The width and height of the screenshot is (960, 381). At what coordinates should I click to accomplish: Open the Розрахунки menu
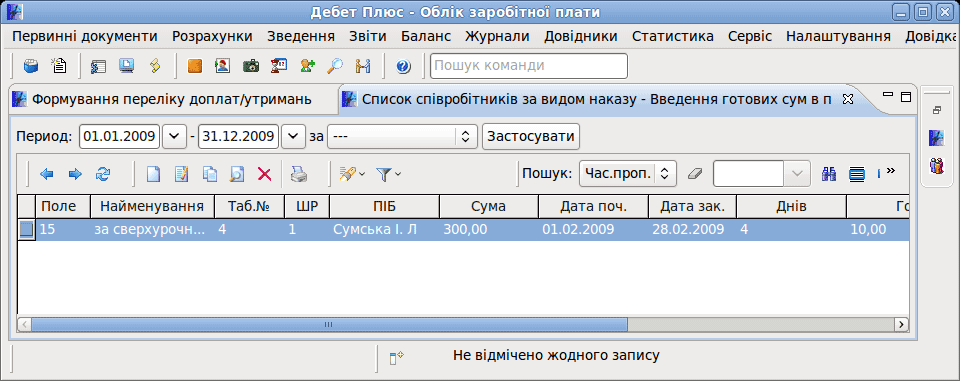pyautogui.click(x=212, y=36)
